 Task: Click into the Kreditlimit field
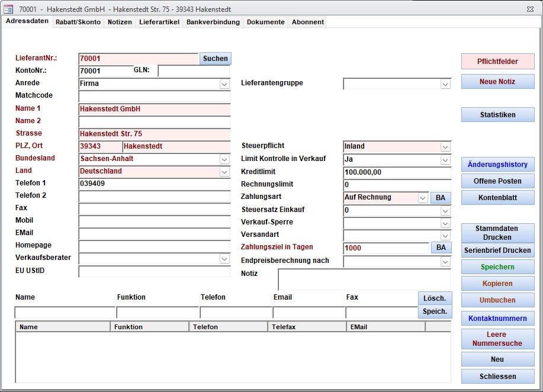point(397,172)
